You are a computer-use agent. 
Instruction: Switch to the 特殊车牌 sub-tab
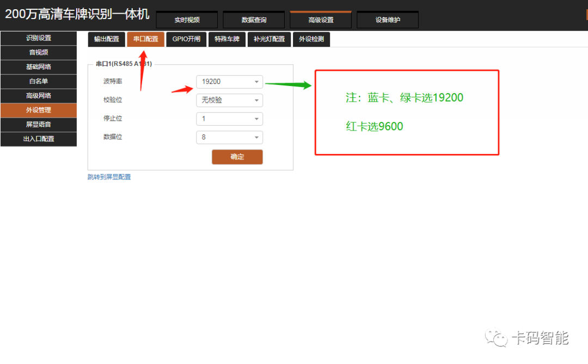227,39
